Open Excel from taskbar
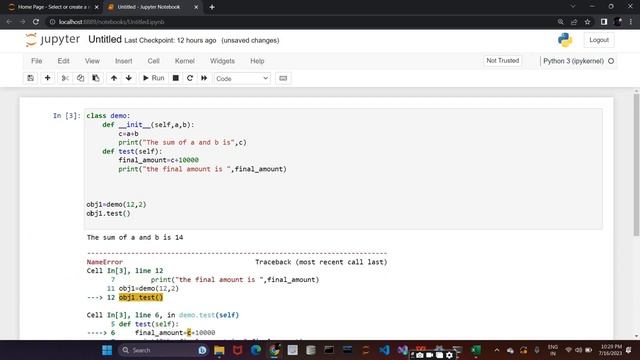The height and width of the screenshot is (360, 640). [x=476, y=350]
